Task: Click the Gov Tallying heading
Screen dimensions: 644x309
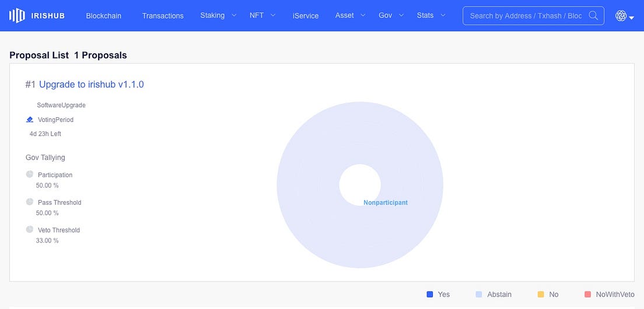Action: pyautogui.click(x=45, y=157)
